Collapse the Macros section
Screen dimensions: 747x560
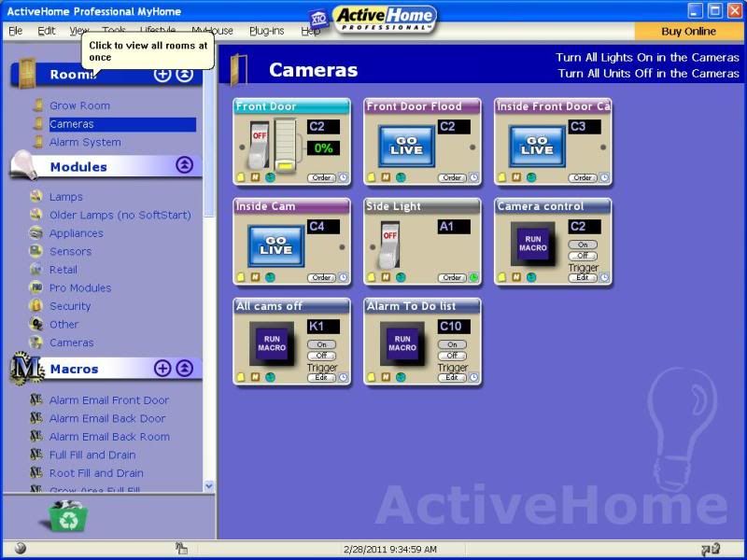(185, 368)
